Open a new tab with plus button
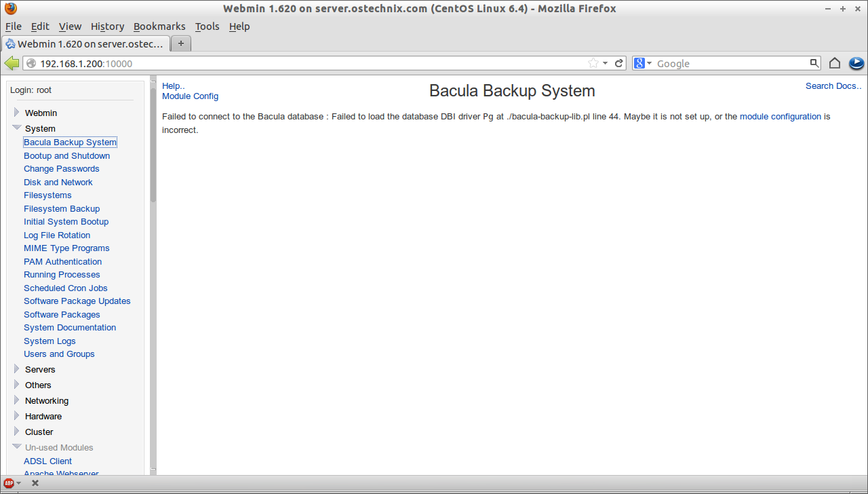Screen dimensions: 868x494 click(x=181, y=43)
